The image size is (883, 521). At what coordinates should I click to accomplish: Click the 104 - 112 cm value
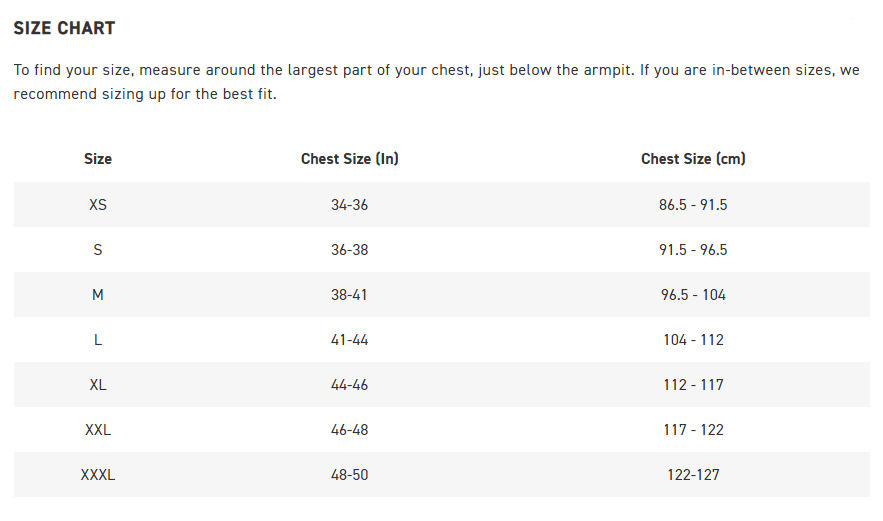[693, 340]
